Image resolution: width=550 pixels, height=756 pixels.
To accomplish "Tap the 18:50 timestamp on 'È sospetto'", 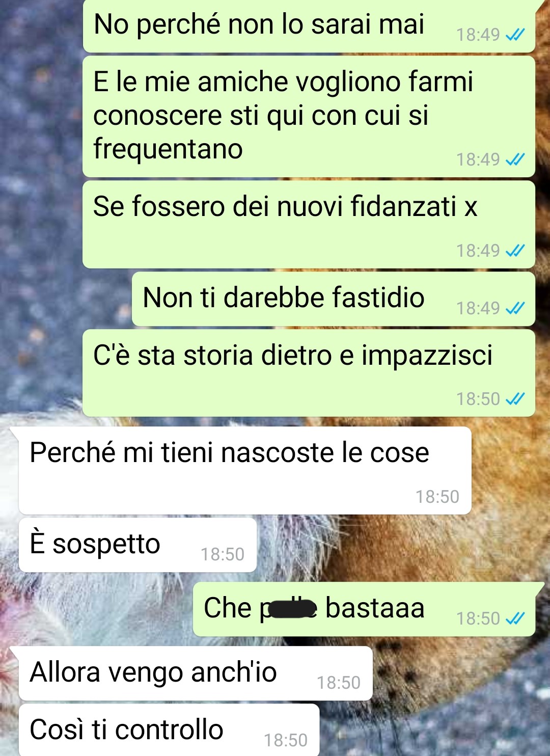I will click(x=223, y=554).
